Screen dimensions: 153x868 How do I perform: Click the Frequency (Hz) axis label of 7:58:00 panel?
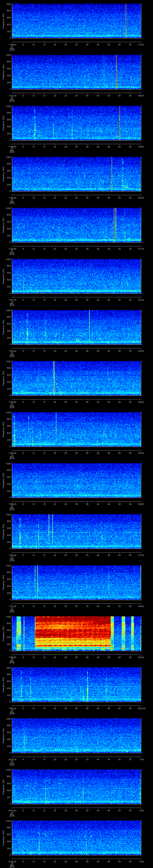pos(3,633)
